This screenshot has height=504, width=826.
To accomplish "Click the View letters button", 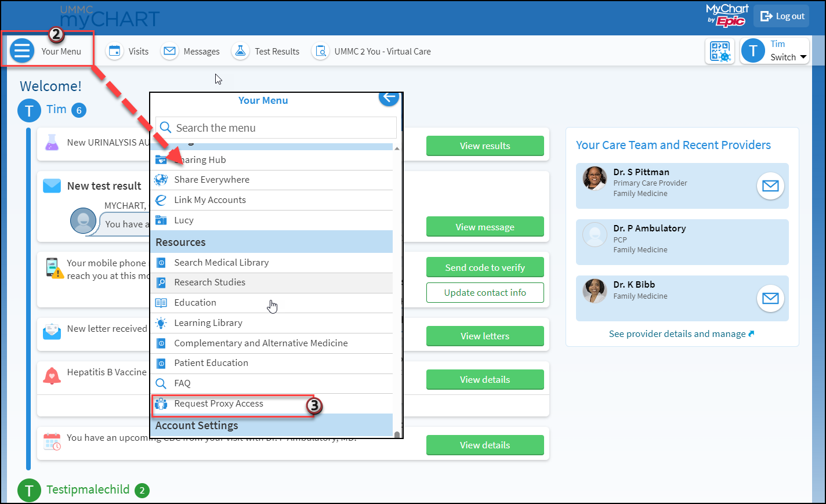I will tap(485, 336).
